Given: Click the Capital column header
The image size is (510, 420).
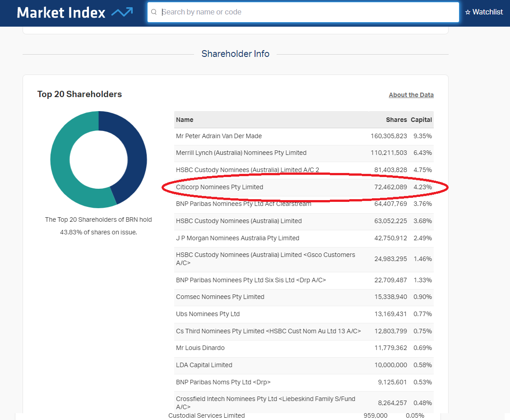Looking at the screenshot, I should 421,120.
